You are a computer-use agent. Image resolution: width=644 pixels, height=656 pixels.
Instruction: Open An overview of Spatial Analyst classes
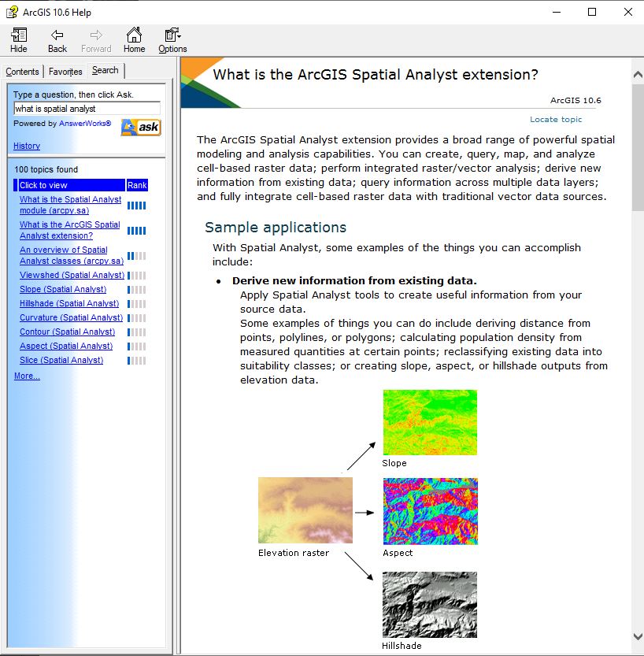71,255
